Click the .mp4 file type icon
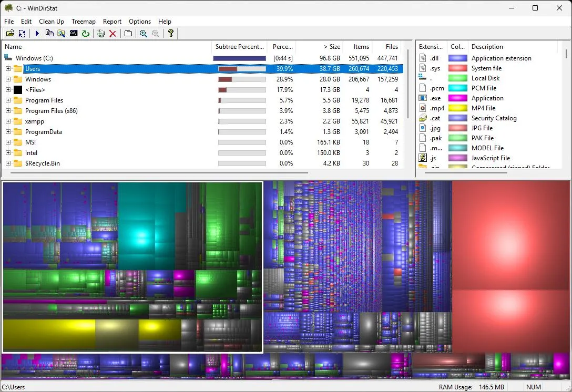Screen dimensions: 572x392 tap(423, 108)
